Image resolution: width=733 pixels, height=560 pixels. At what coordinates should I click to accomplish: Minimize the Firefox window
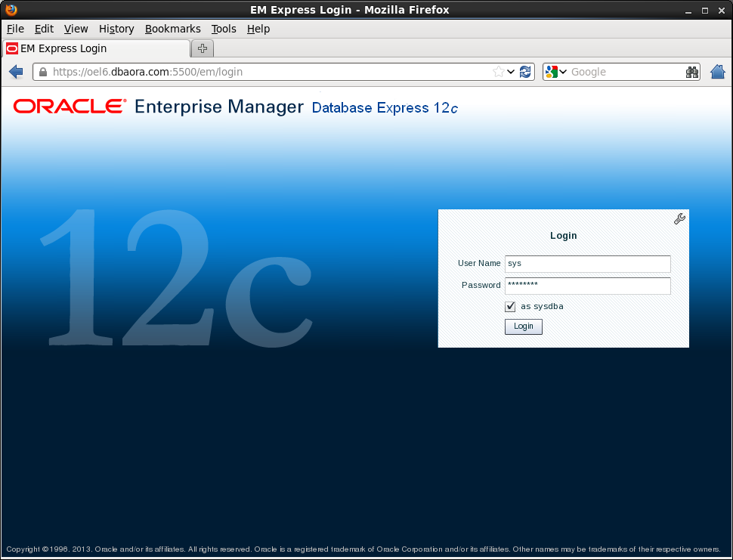tap(688, 11)
